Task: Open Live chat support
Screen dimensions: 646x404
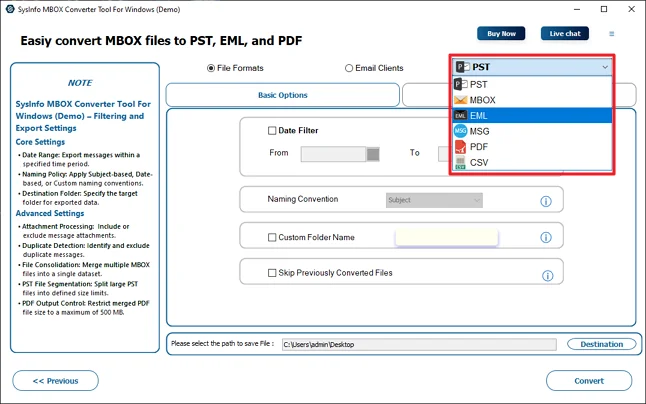Action: pyautogui.click(x=565, y=34)
